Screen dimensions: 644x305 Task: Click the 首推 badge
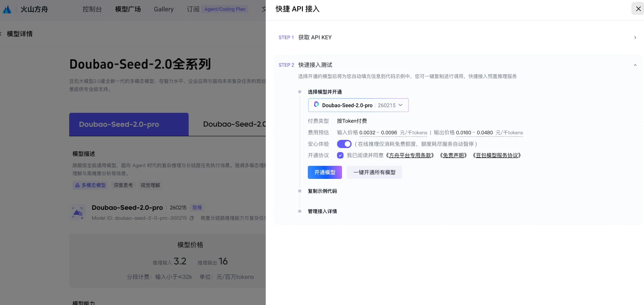197,208
